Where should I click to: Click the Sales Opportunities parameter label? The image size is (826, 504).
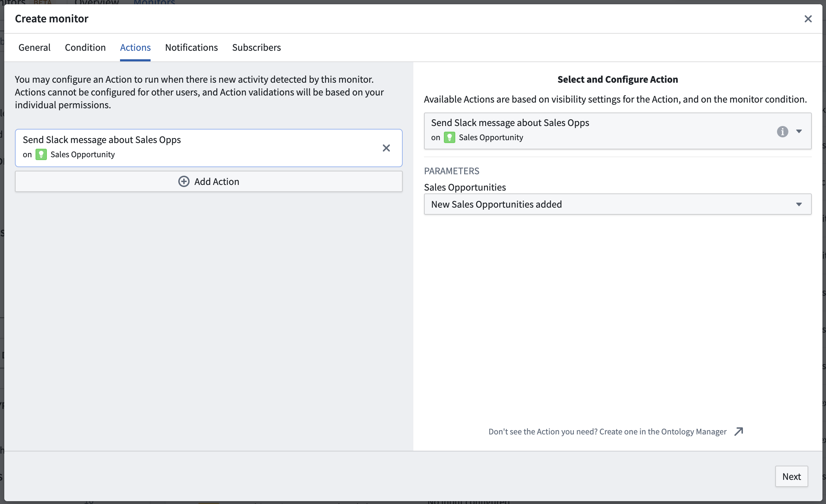point(465,187)
